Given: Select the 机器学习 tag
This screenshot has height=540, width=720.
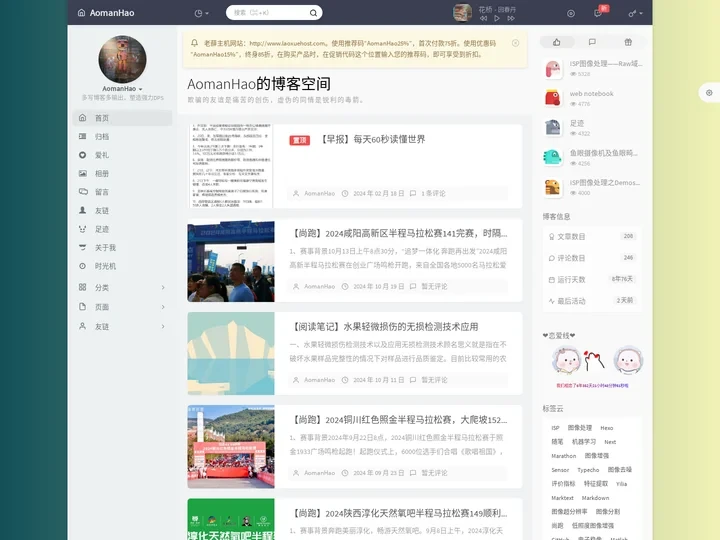Looking at the screenshot, I should tap(584, 442).
